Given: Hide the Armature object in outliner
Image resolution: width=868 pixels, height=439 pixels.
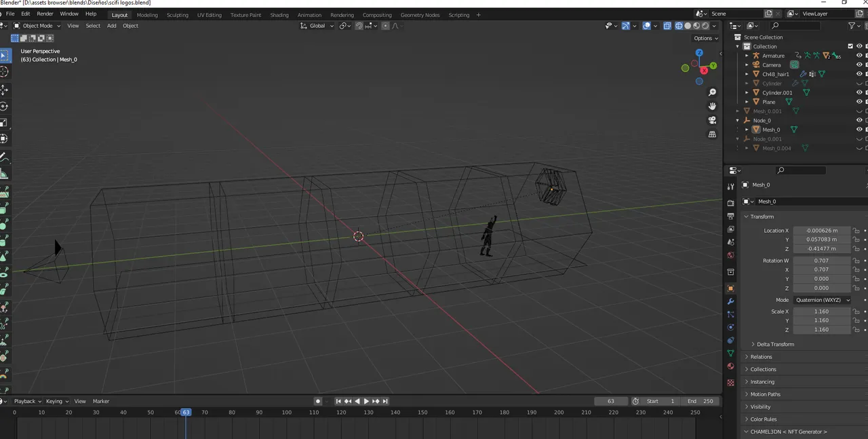Looking at the screenshot, I should (859, 56).
